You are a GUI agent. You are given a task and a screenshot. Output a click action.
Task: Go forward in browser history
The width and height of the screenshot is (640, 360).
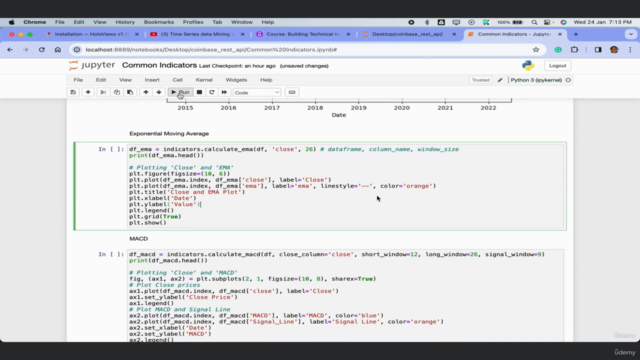[25, 50]
